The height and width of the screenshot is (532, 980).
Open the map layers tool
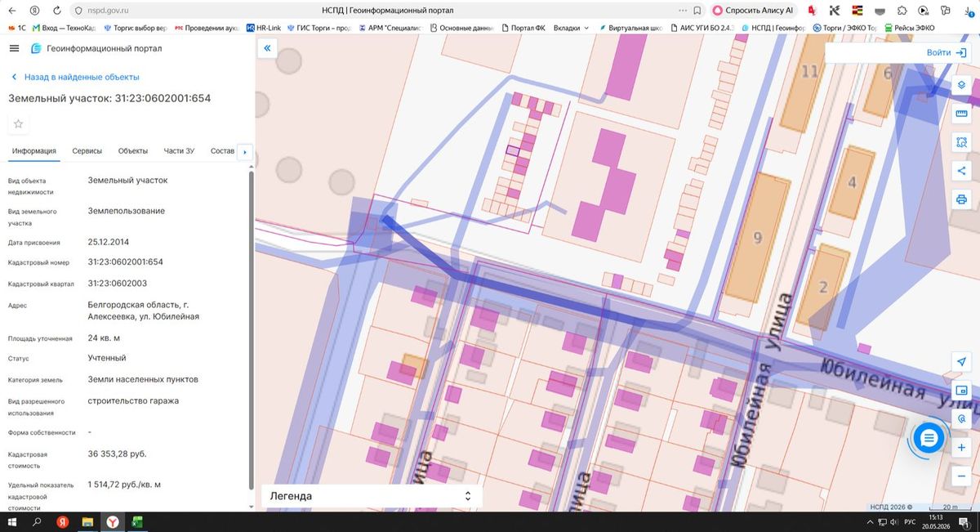tap(961, 85)
